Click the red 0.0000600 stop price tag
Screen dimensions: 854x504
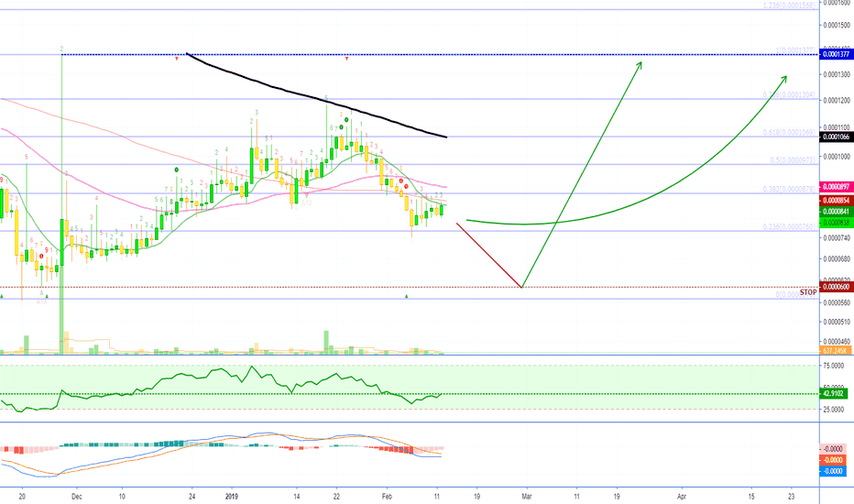pos(836,287)
